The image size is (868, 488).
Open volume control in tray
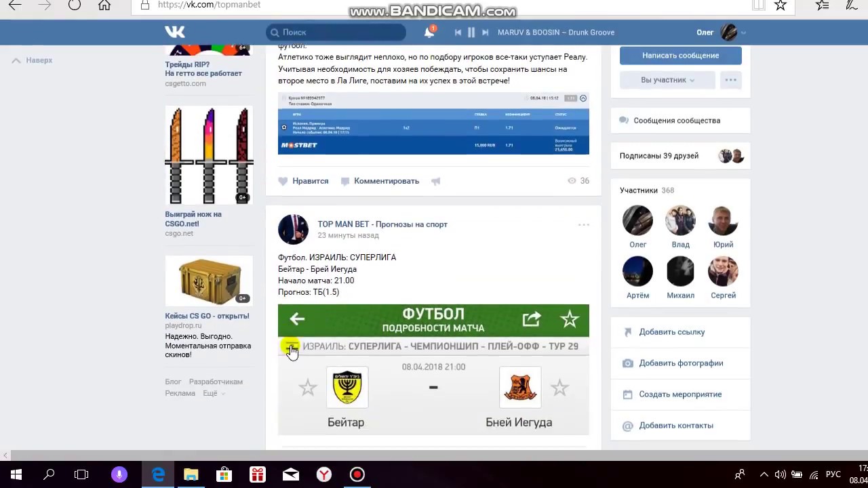point(780,474)
